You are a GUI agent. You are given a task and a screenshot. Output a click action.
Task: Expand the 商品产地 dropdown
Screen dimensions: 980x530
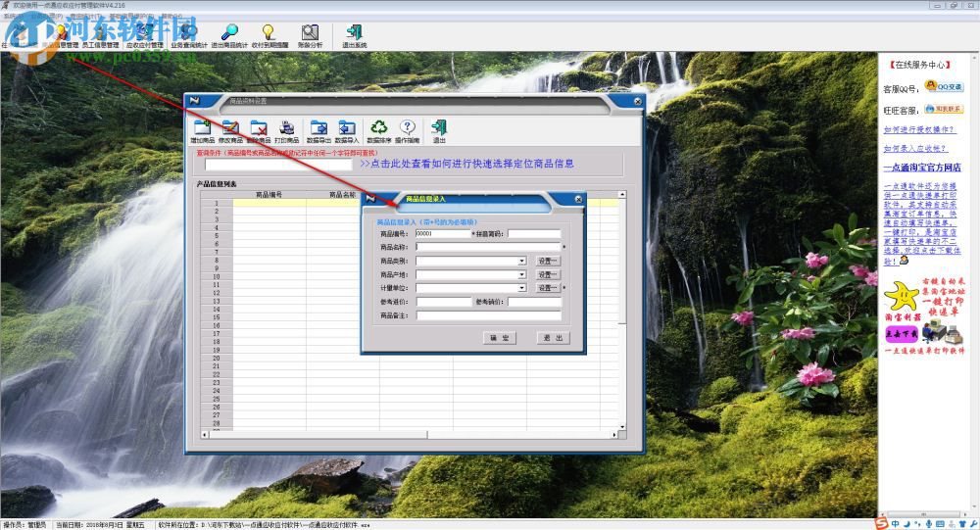tap(521, 274)
